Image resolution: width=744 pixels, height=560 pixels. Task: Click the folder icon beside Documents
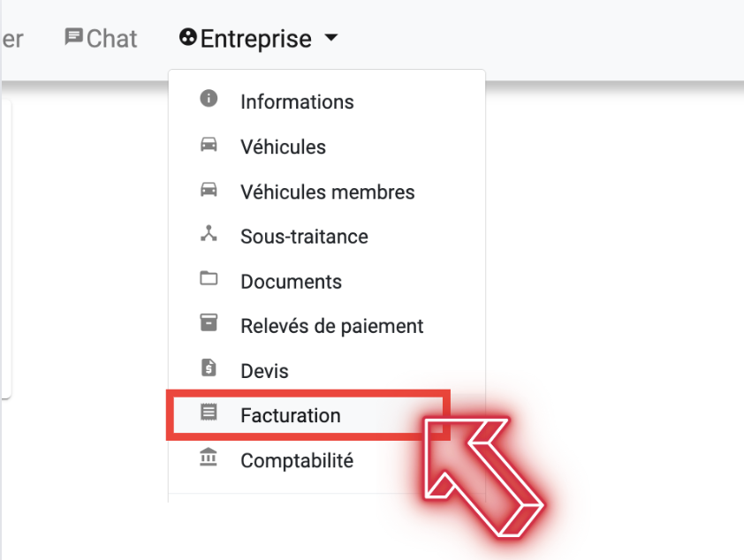coord(209,278)
